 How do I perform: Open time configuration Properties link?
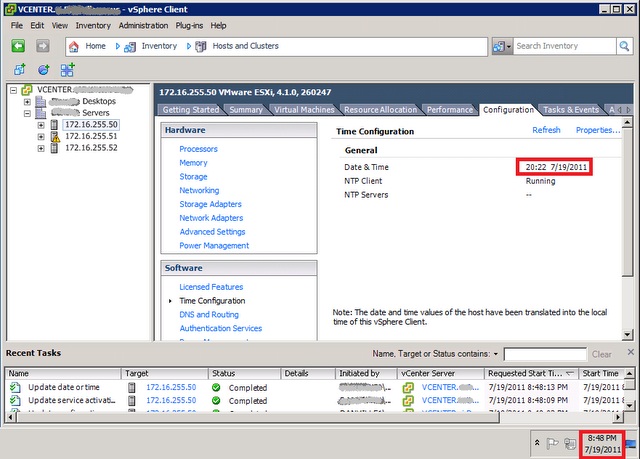pos(598,130)
